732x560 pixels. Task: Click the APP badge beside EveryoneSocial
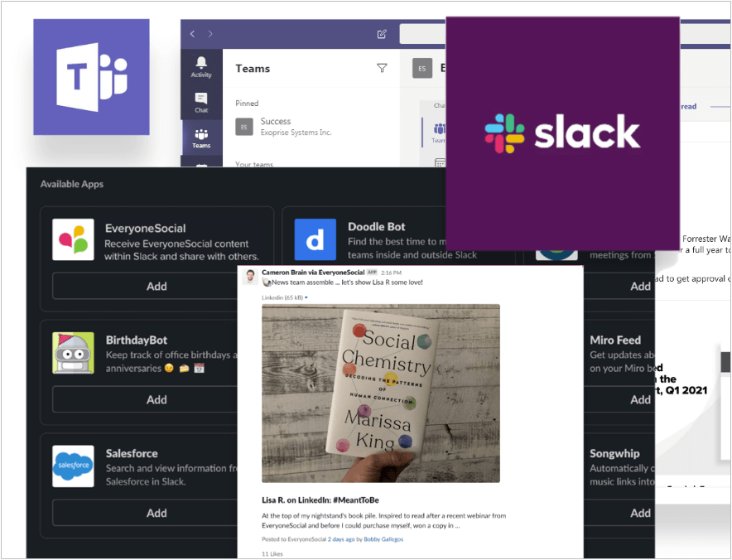click(372, 273)
